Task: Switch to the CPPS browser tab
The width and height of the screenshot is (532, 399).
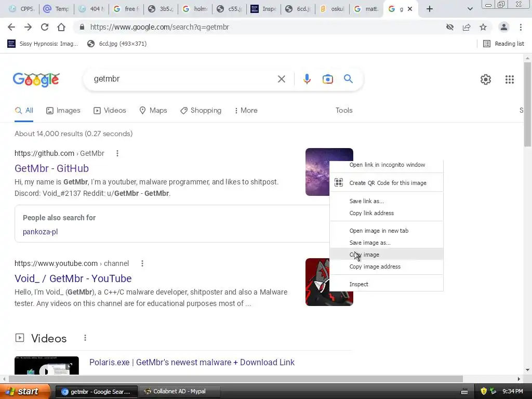Action: click(21, 9)
